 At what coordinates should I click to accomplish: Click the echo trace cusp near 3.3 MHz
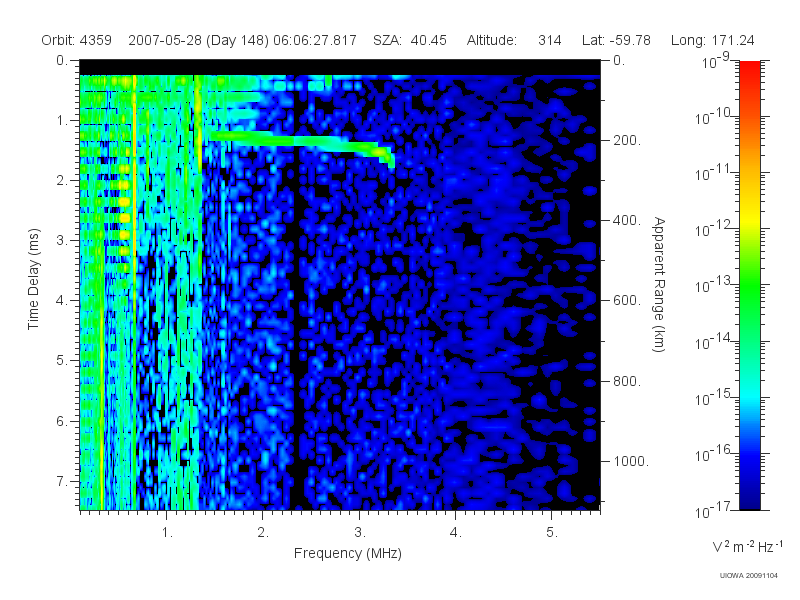point(389,157)
